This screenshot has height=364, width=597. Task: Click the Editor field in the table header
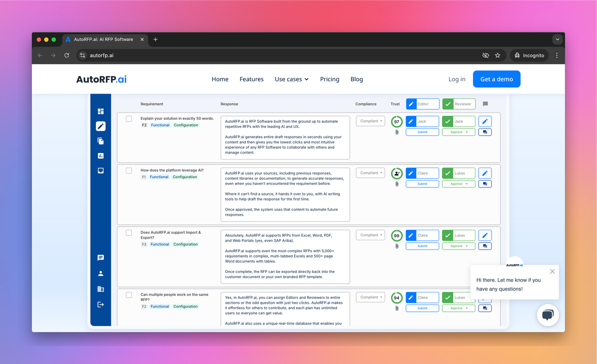(x=423, y=104)
